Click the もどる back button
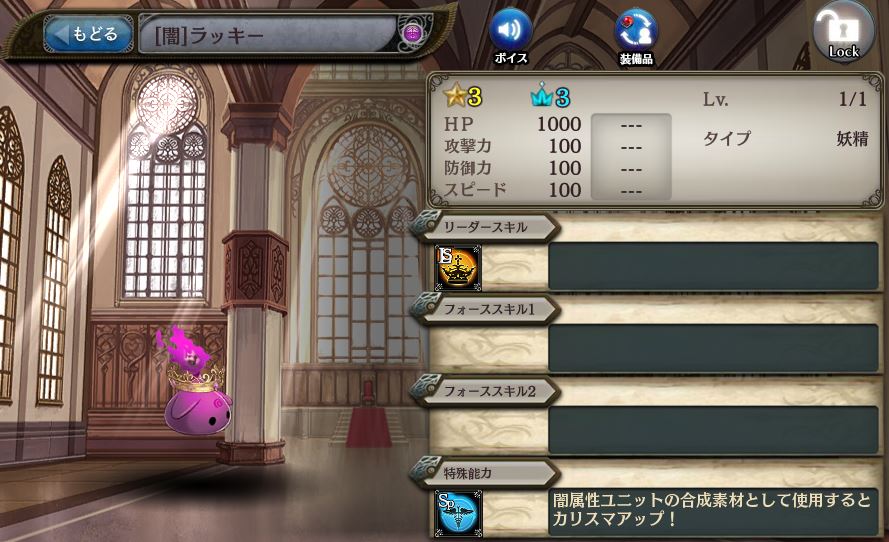The image size is (889, 542). (x=88, y=34)
